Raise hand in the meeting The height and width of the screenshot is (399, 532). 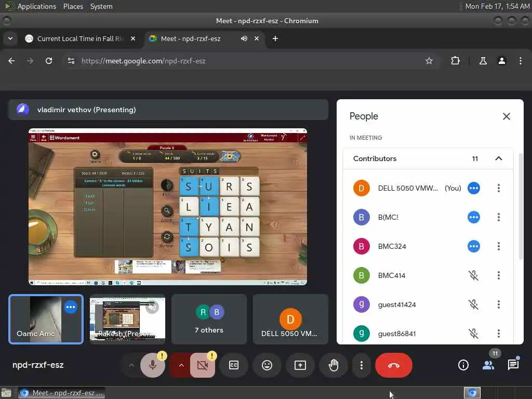pyautogui.click(x=334, y=365)
